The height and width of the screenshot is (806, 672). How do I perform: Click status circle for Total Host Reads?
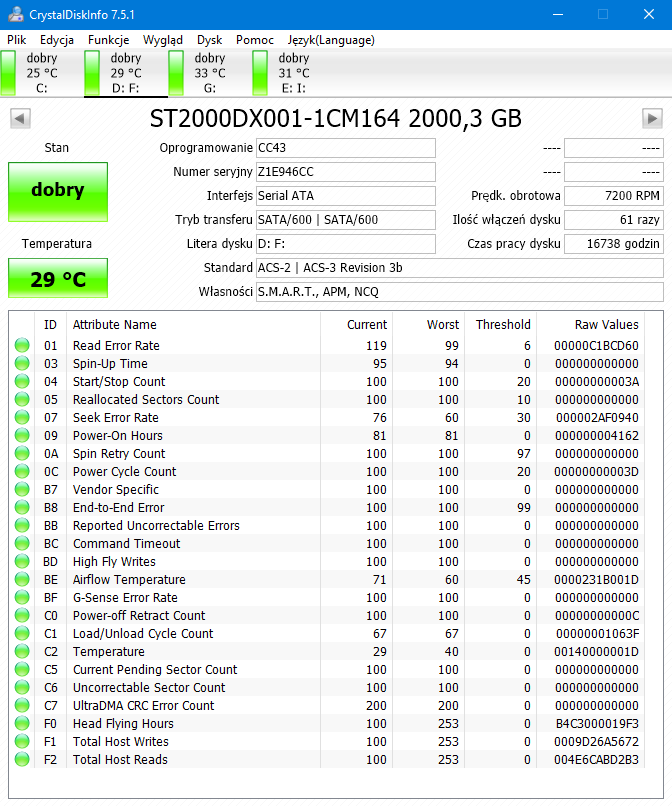click(22, 759)
